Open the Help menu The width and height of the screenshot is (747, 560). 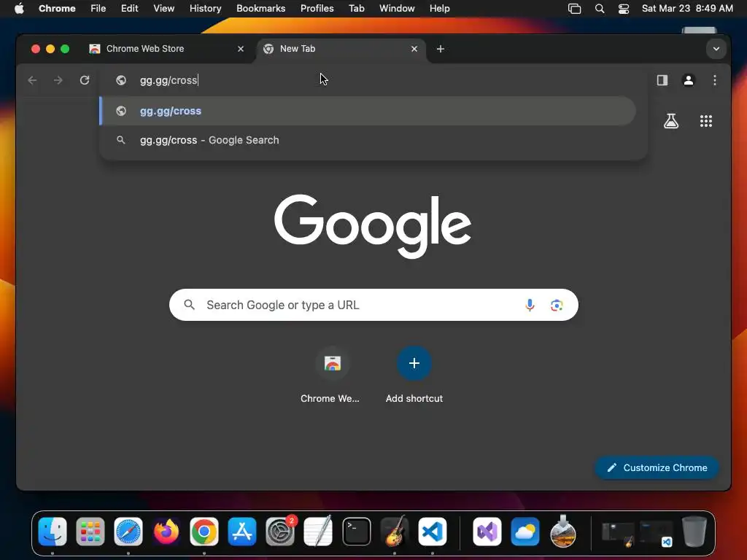pyautogui.click(x=439, y=8)
